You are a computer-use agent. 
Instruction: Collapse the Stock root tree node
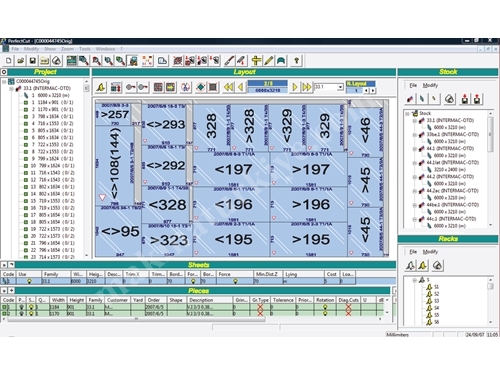pos(407,113)
